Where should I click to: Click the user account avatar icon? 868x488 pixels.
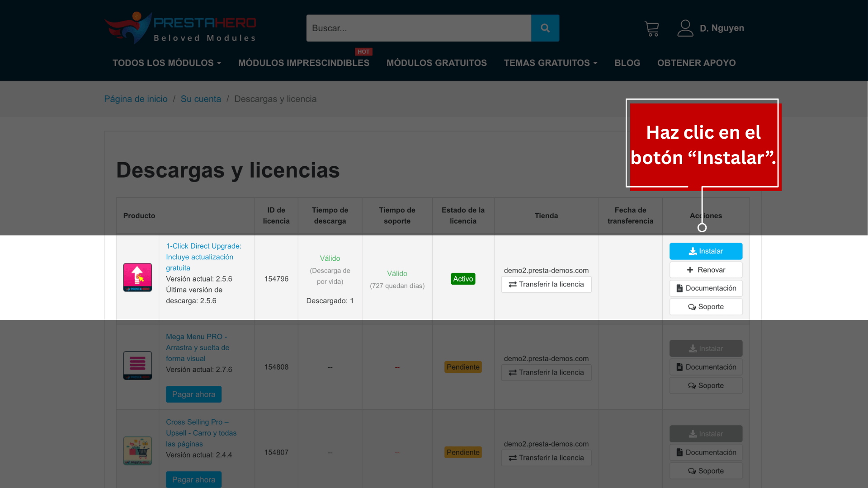pyautogui.click(x=685, y=28)
